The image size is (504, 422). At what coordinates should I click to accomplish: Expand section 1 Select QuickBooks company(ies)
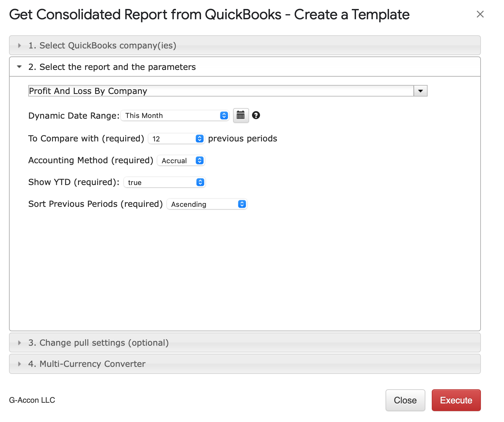[x=245, y=45]
